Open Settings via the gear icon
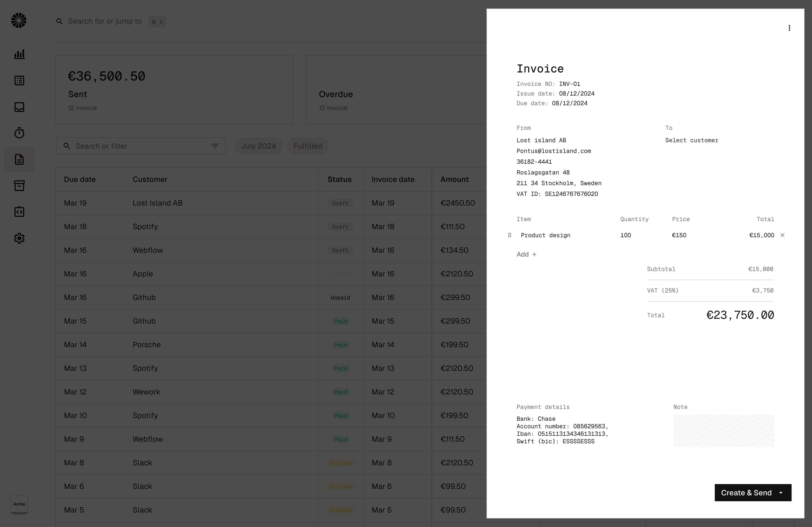This screenshot has width=812, height=527. 19,238
